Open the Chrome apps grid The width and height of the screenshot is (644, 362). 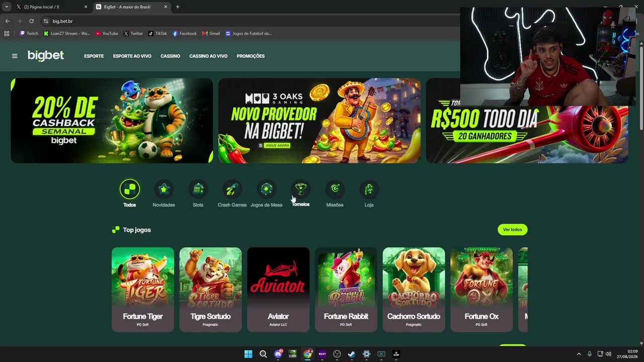point(7,34)
